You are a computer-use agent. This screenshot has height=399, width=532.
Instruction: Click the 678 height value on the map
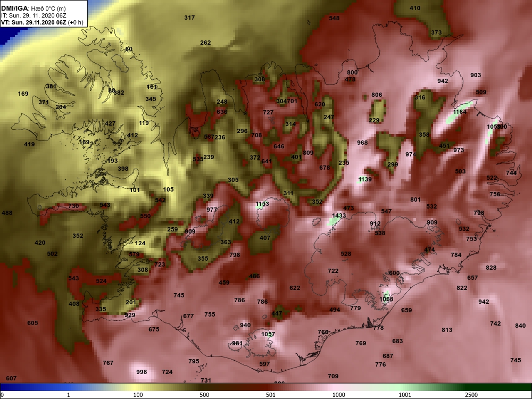[325, 168]
